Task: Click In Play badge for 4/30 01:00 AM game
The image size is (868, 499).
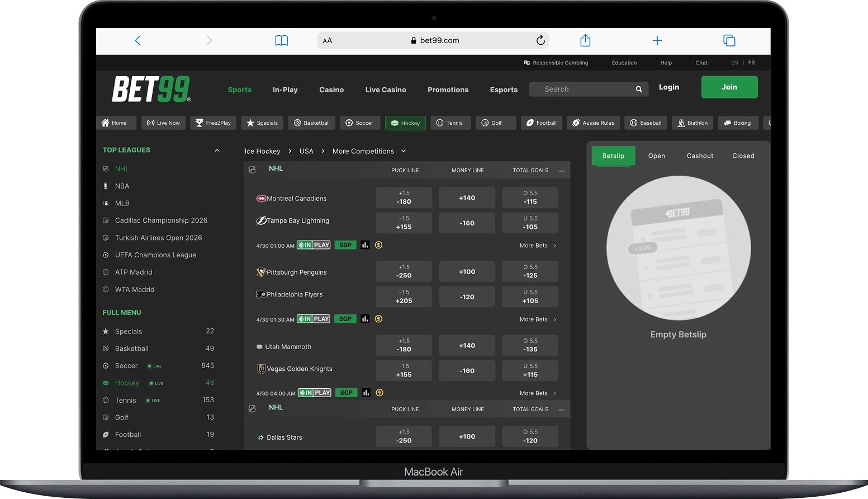Action: pos(314,245)
